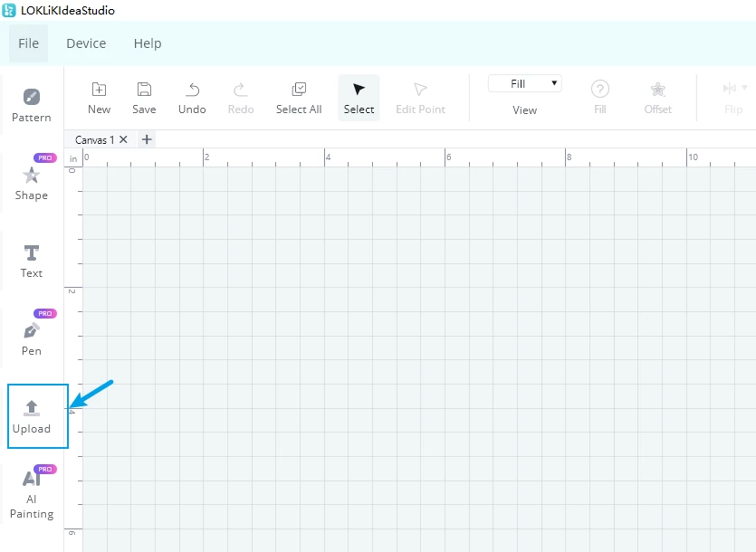Open the Help menu
This screenshot has width=756, height=552.
[148, 43]
